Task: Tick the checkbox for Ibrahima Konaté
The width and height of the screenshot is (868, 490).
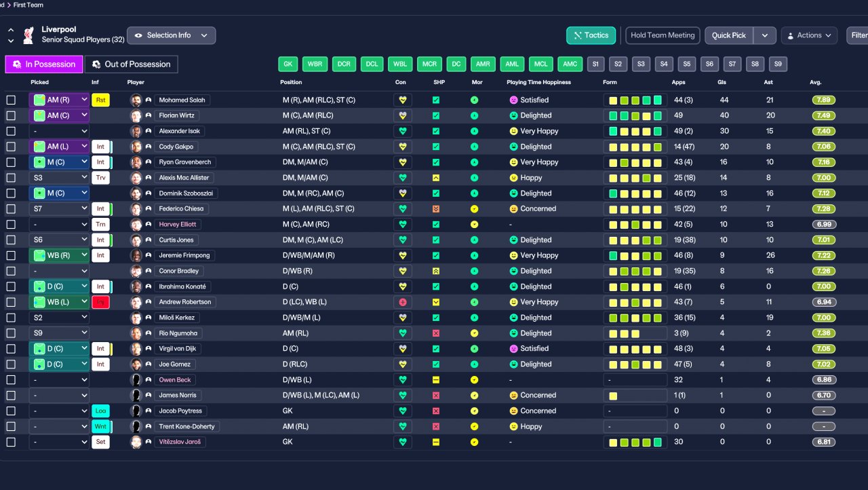Action: click(x=11, y=286)
